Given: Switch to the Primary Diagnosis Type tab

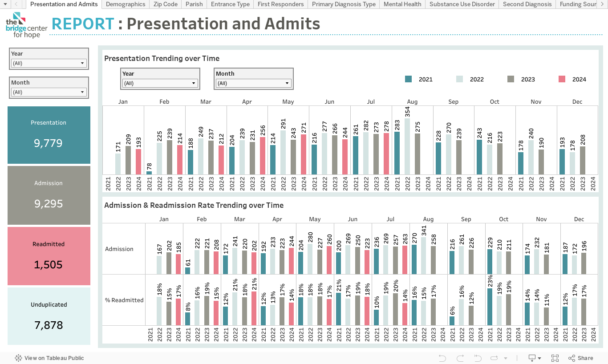Looking at the screenshot, I should [x=344, y=4].
